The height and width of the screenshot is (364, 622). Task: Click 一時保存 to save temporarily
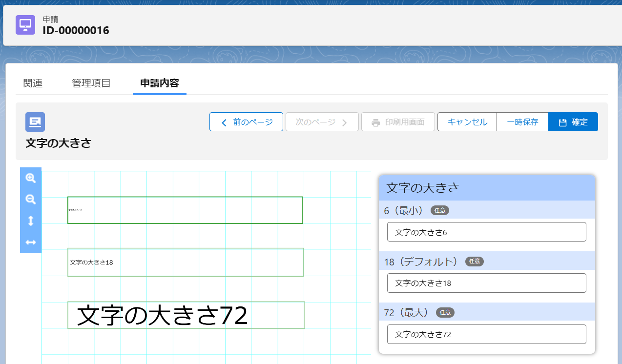click(x=522, y=122)
